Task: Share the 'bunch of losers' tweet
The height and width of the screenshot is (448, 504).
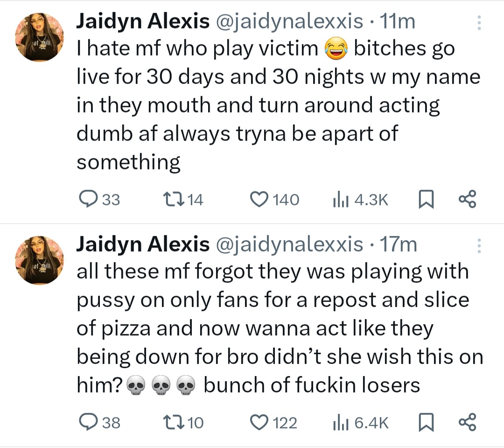Action: (x=467, y=422)
